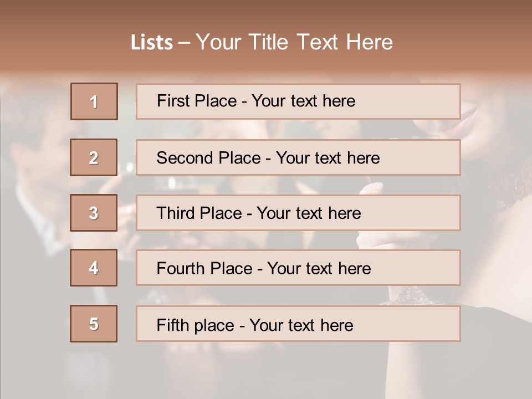Click the Your Title Text Here heading

(294, 42)
